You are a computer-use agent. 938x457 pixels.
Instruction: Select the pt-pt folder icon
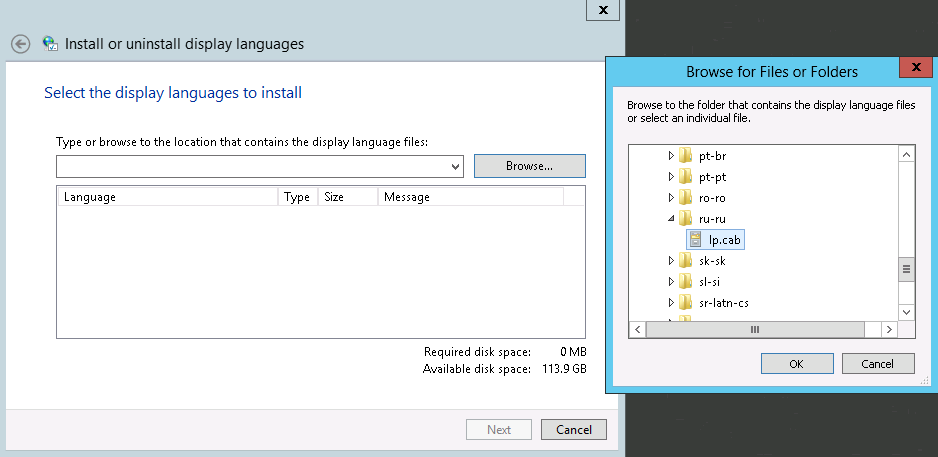pos(686,176)
